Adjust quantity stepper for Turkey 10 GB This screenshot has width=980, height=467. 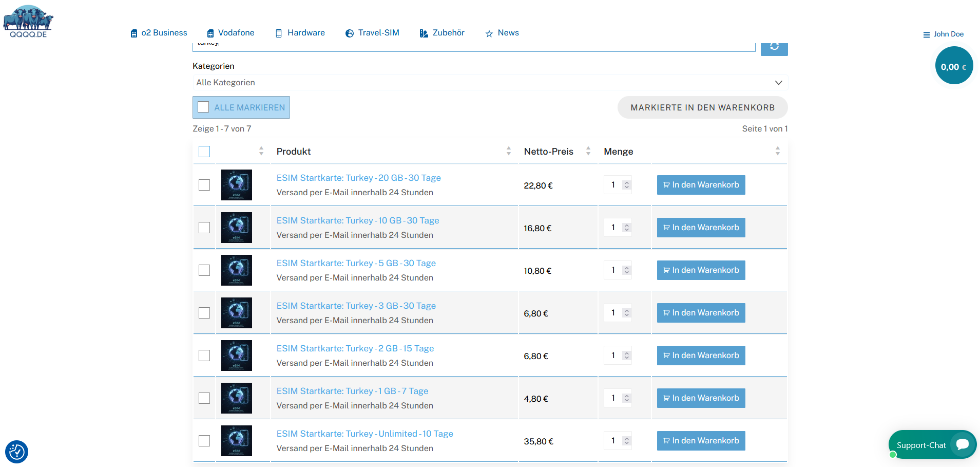click(626, 228)
